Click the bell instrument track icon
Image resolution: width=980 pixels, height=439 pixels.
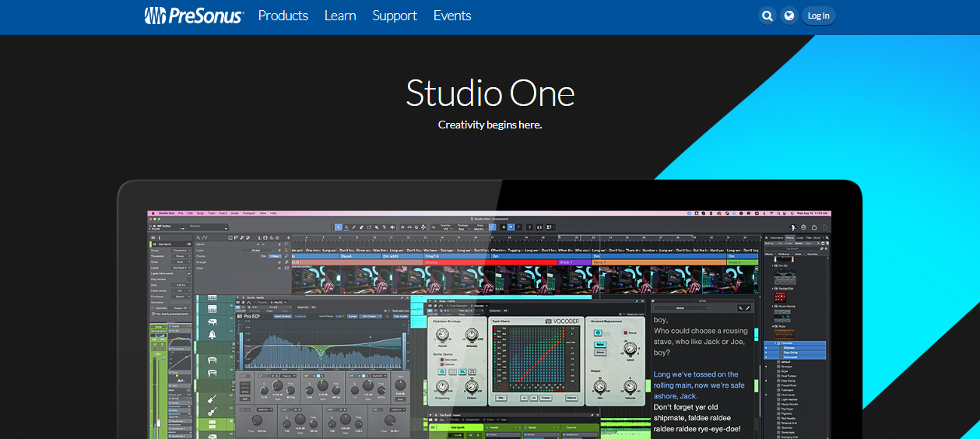(x=213, y=335)
